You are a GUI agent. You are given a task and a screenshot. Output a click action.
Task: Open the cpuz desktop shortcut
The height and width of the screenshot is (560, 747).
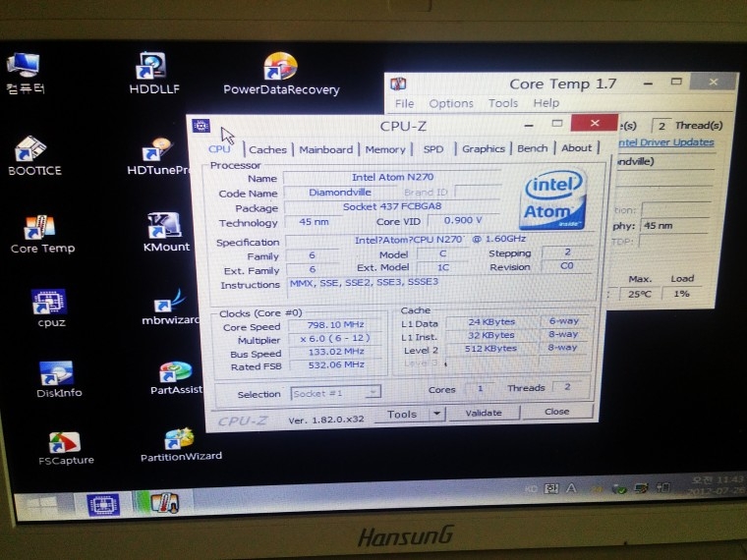[x=50, y=308]
